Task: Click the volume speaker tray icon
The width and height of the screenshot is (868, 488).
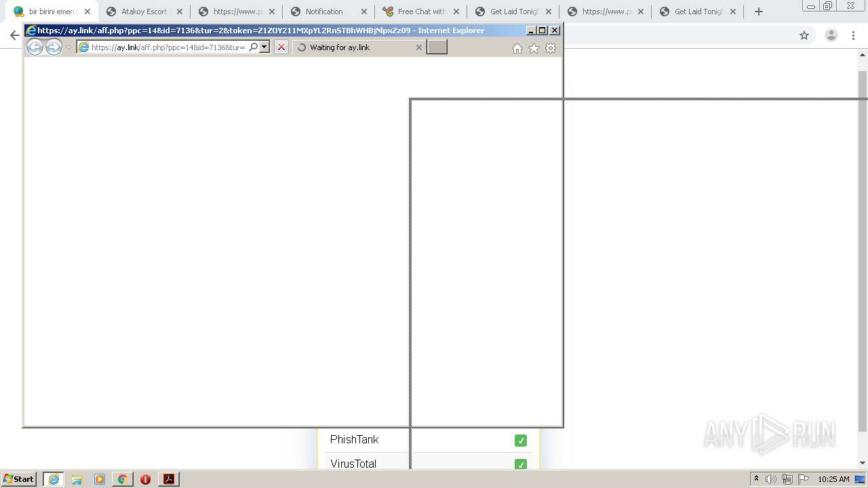Action: click(771, 479)
